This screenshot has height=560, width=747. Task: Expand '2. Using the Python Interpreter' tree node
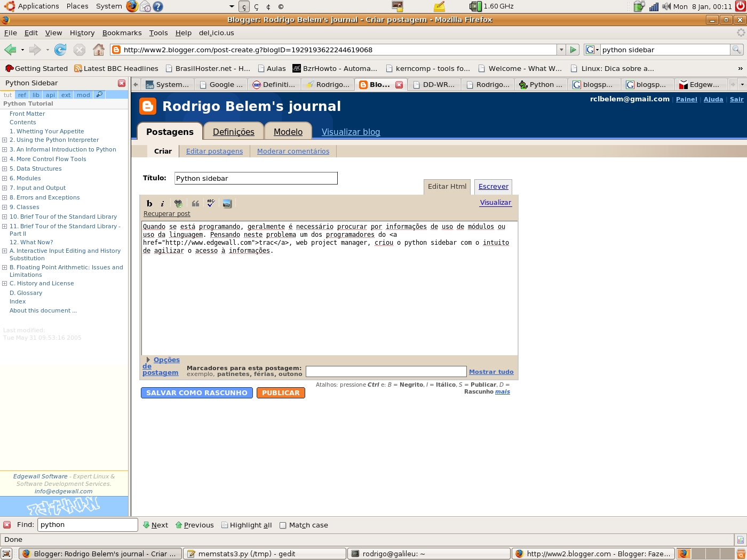pos(4,140)
